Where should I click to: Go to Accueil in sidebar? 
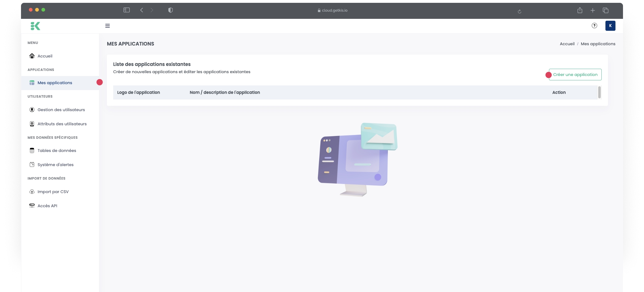[x=45, y=56]
